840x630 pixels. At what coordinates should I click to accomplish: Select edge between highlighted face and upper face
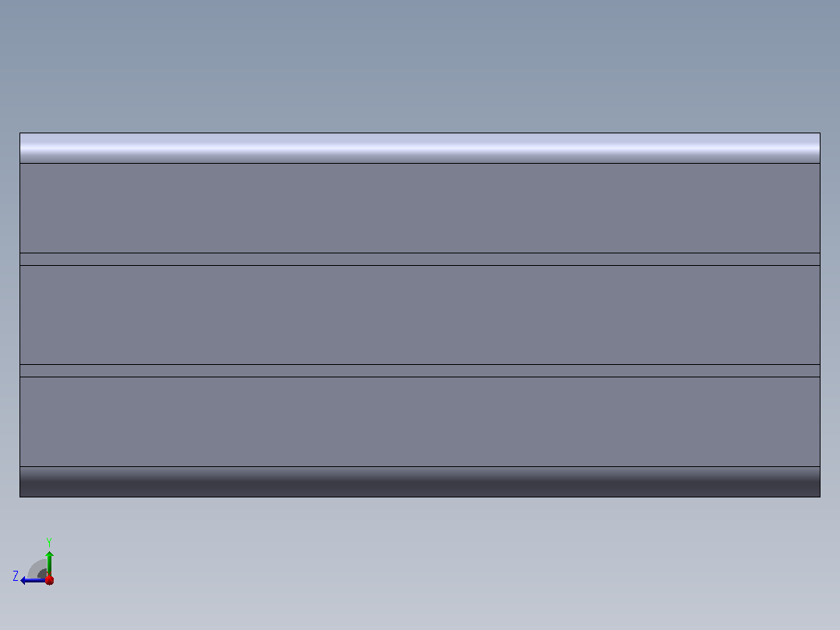[420, 163]
